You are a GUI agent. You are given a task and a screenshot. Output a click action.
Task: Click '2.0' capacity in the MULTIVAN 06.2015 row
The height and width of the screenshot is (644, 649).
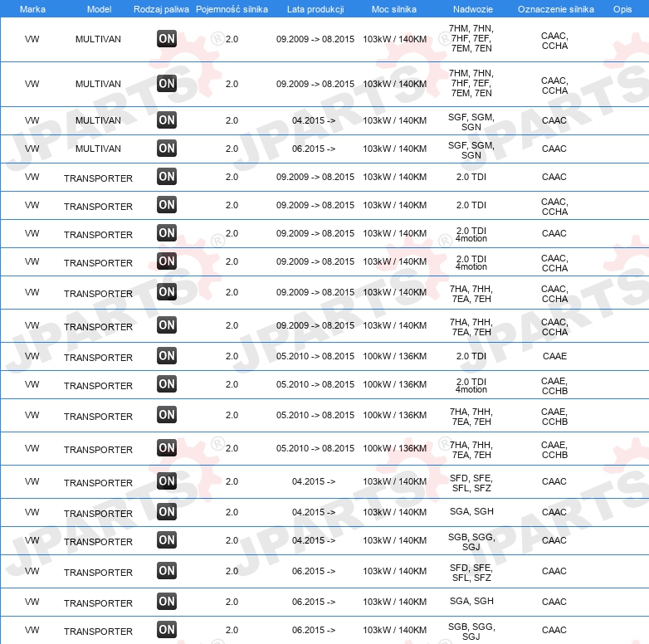232,149
